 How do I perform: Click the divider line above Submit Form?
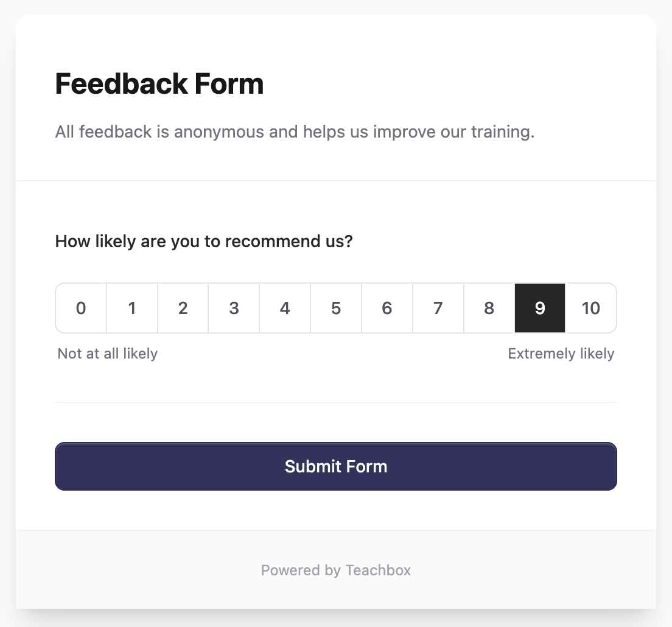click(336, 402)
